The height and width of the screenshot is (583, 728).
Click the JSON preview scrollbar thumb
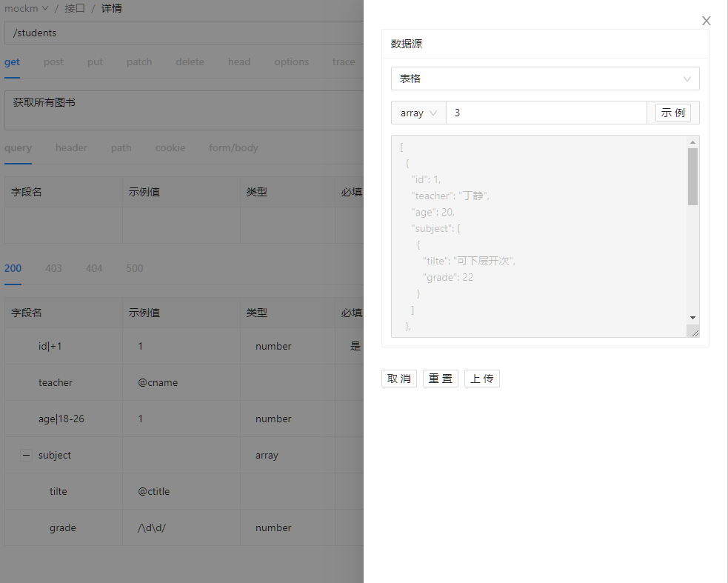pyautogui.click(x=692, y=176)
